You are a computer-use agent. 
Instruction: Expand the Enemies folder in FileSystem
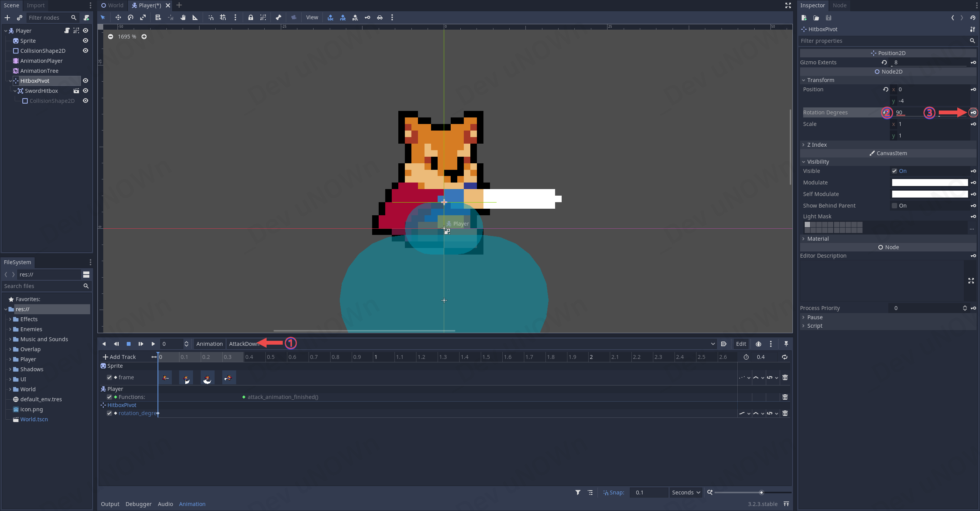coord(10,329)
